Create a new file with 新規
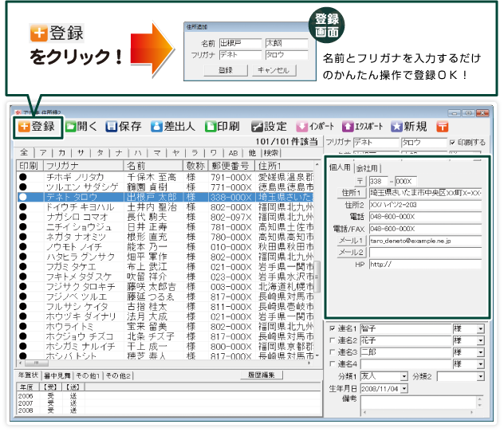Screen dimensions: 504x432 click(409, 127)
